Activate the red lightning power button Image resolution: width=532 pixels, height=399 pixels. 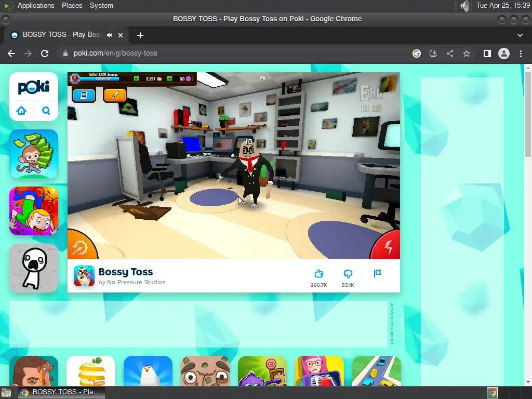(x=387, y=246)
